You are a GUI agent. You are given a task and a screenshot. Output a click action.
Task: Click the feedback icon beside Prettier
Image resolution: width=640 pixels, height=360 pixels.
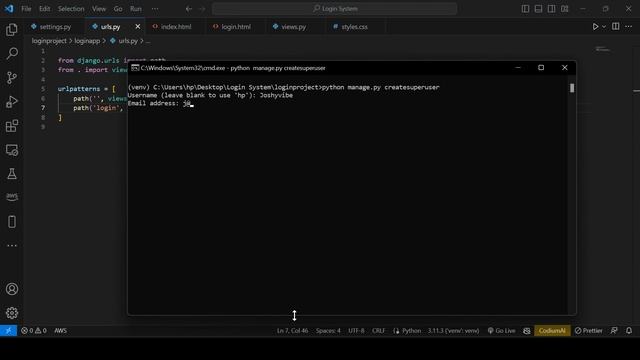click(614, 331)
